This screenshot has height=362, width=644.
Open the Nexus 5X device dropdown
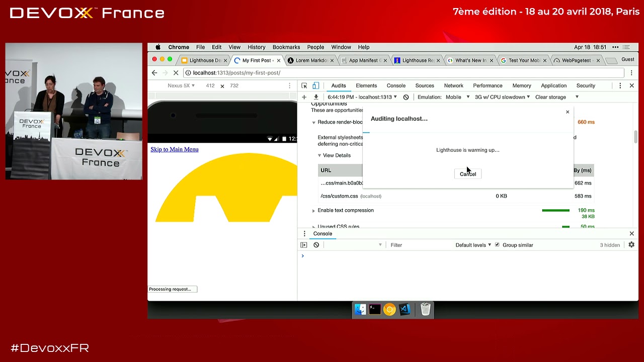[x=181, y=86]
